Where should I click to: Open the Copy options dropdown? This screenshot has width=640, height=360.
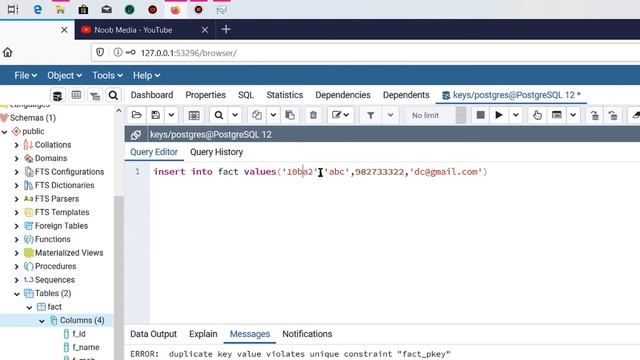[273, 115]
